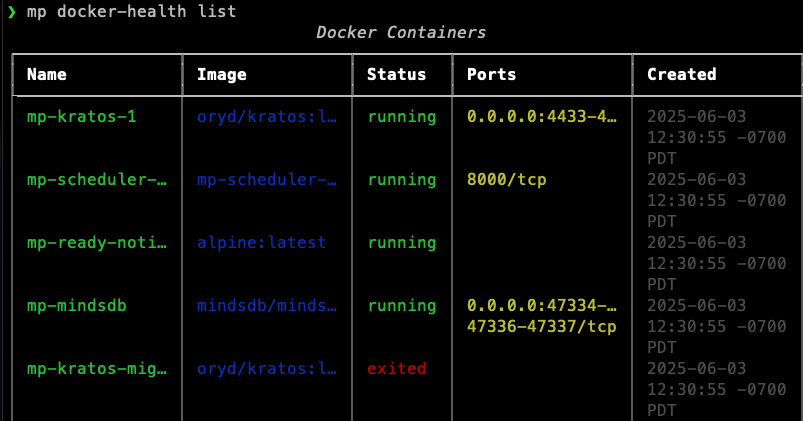Image resolution: width=803 pixels, height=421 pixels.
Task: Click the mindsdb/minds image entry
Action: click(x=266, y=305)
